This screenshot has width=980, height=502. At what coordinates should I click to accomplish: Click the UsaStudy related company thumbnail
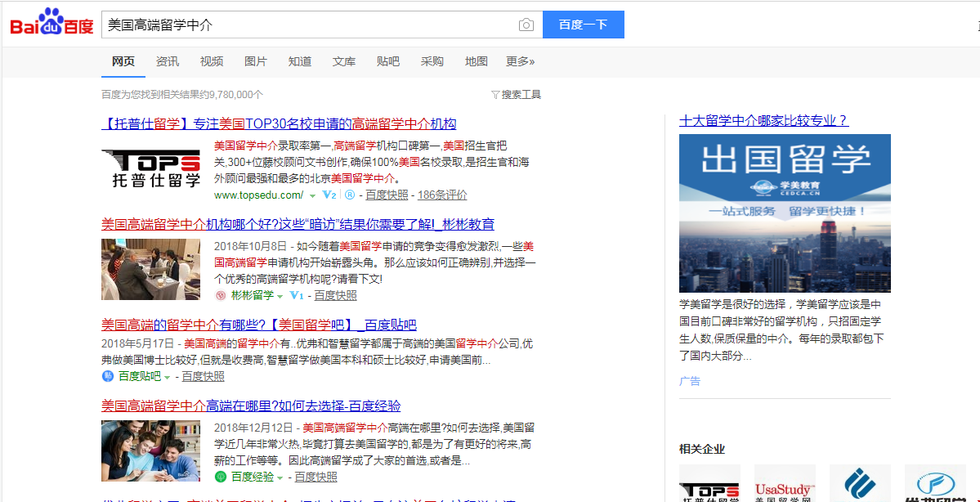[x=785, y=484]
